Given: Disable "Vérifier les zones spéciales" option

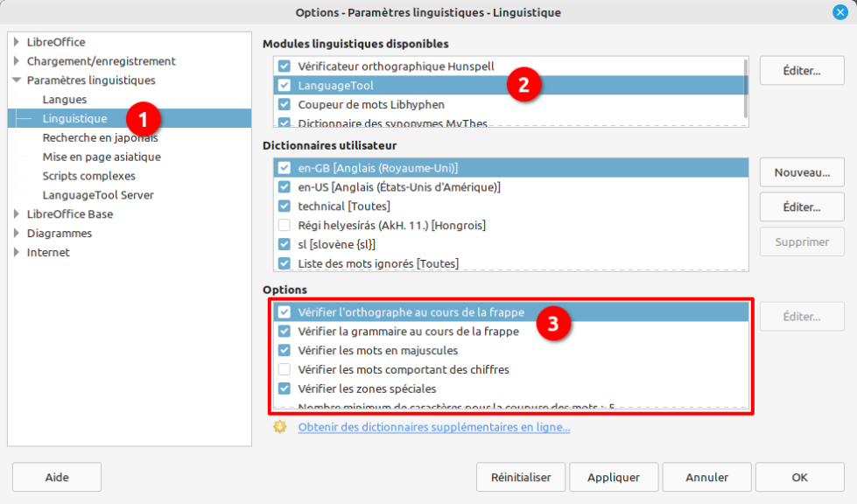Looking at the screenshot, I should coord(285,388).
